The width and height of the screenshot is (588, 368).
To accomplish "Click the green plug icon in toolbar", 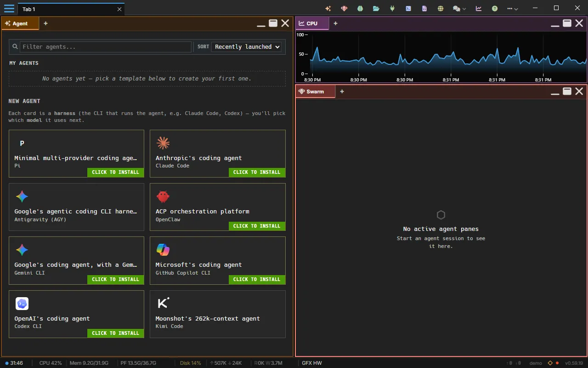I will point(392,9).
